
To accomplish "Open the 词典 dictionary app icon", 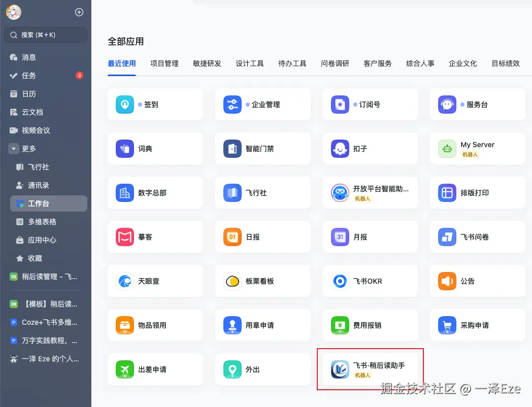I will point(125,149).
